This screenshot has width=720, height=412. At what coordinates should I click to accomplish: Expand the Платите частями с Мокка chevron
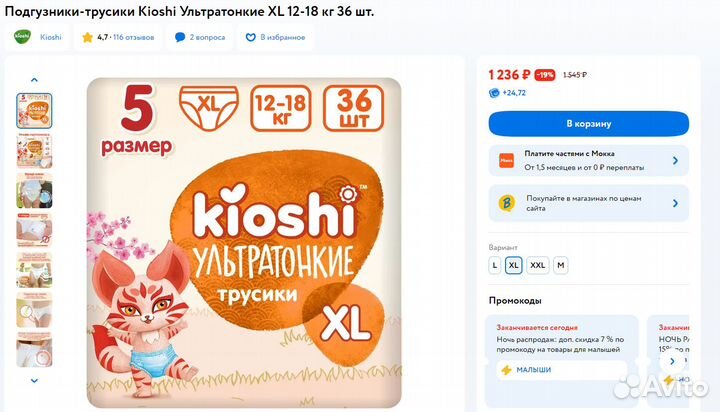675,160
